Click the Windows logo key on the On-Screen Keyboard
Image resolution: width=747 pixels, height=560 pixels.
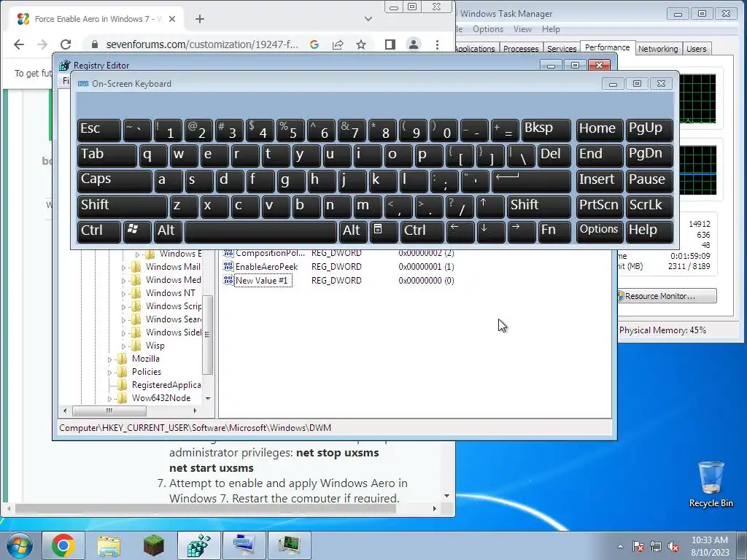(137, 231)
